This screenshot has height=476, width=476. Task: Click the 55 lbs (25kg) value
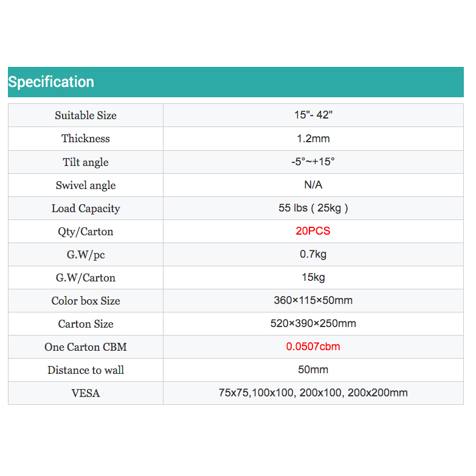tap(313, 208)
